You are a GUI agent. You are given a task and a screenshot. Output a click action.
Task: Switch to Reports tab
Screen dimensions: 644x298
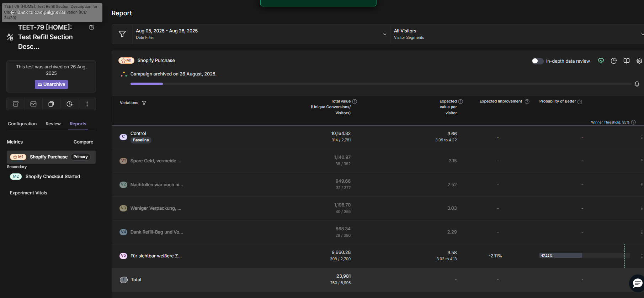click(78, 124)
